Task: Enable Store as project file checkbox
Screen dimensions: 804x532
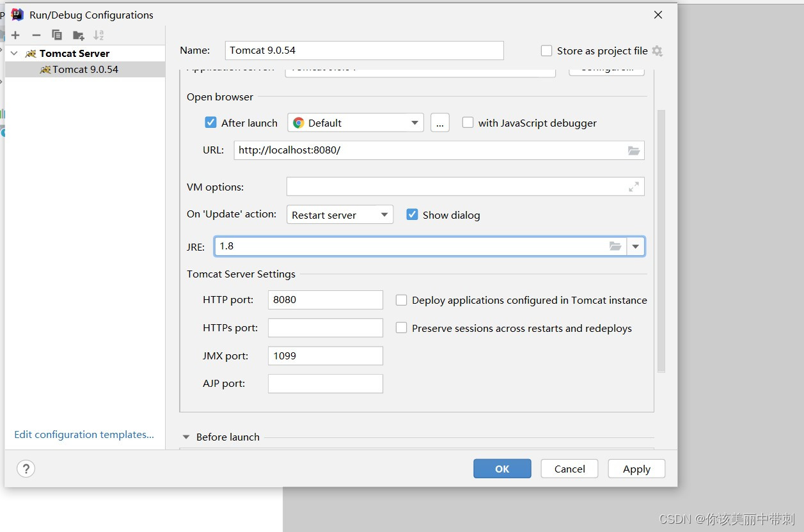Action: coord(546,51)
